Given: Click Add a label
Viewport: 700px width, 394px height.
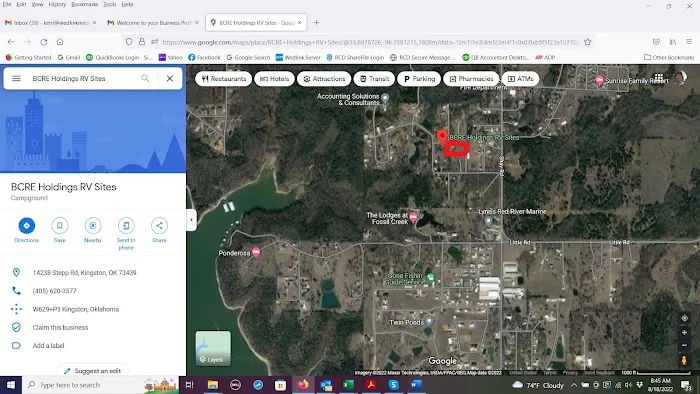Looking at the screenshot, I should 48,346.
